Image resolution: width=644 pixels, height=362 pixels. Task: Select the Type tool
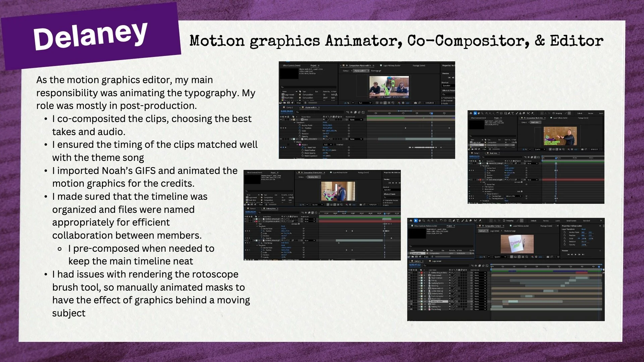458,221
